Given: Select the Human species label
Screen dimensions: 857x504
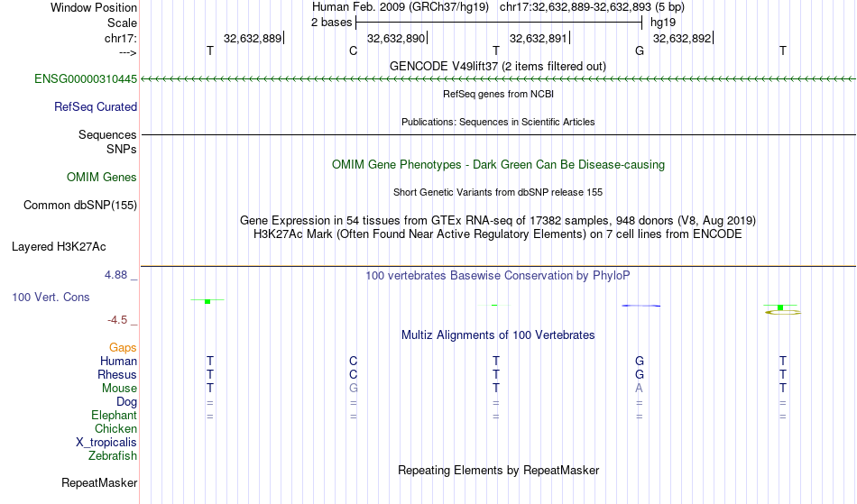Looking at the screenshot, I should pos(118,361).
